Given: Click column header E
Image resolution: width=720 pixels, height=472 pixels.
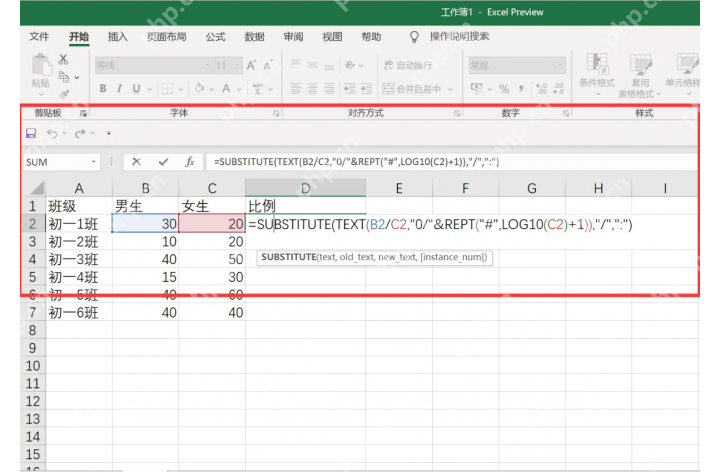Looking at the screenshot, I should [399, 188].
